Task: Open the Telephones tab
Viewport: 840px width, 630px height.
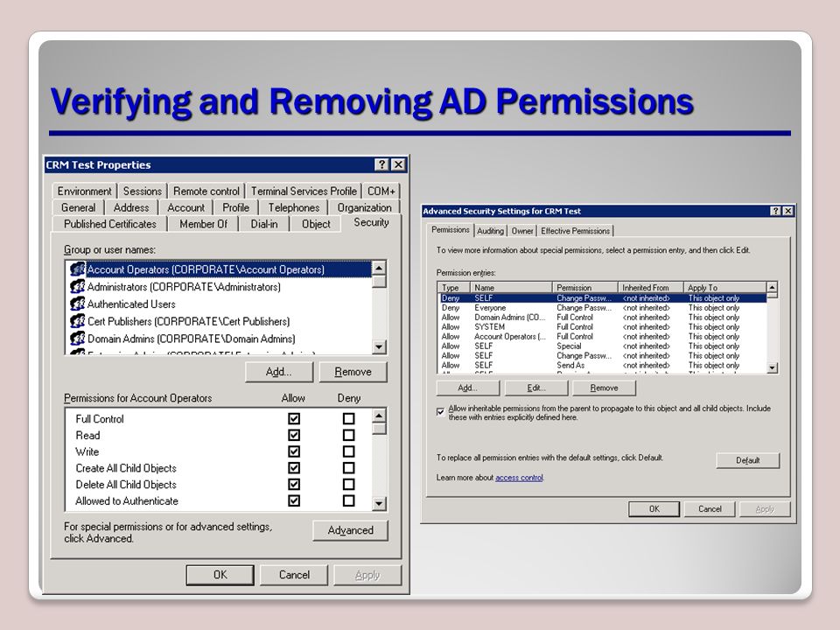Action: [294, 208]
